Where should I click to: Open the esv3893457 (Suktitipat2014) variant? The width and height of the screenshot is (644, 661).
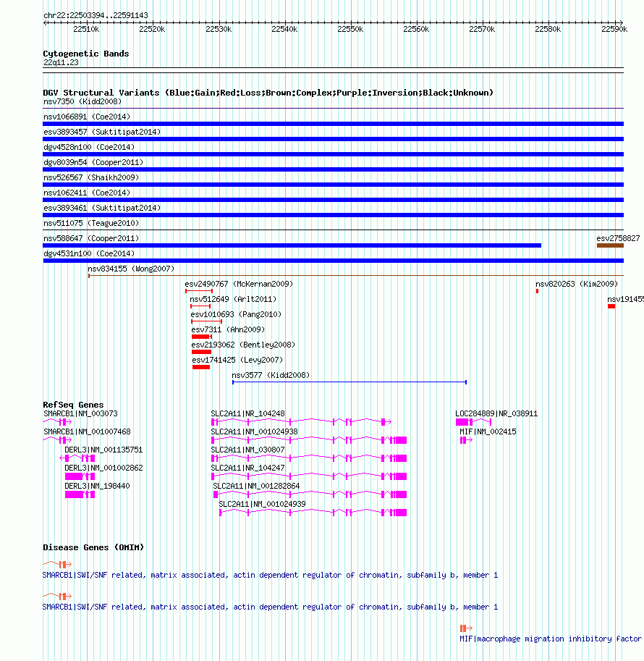[333, 139]
